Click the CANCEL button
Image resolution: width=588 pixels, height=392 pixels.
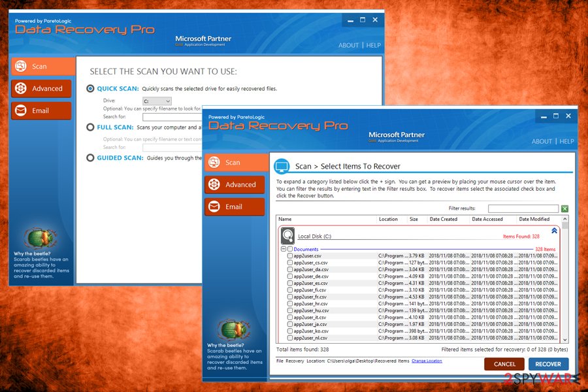coord(504,364)
